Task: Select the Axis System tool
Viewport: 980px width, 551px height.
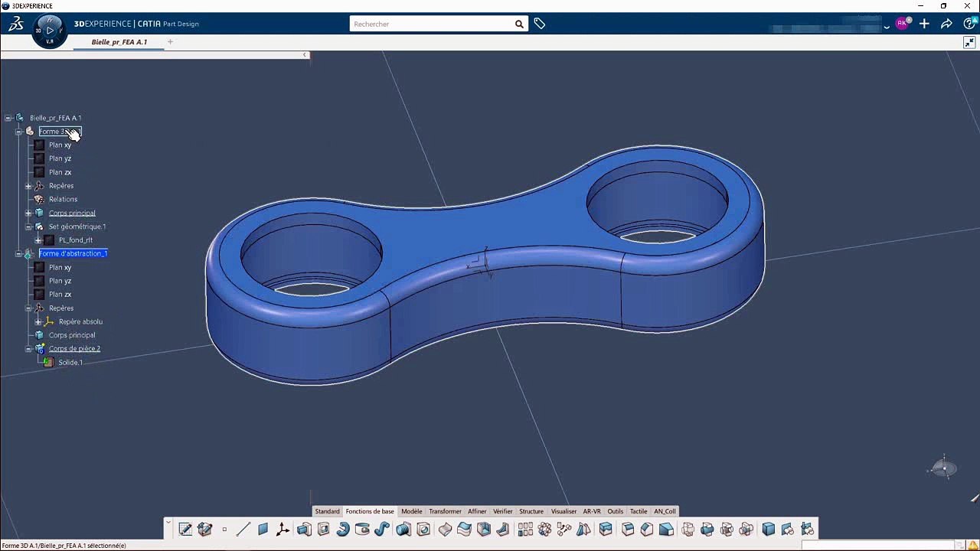Action: click(283, 529)
